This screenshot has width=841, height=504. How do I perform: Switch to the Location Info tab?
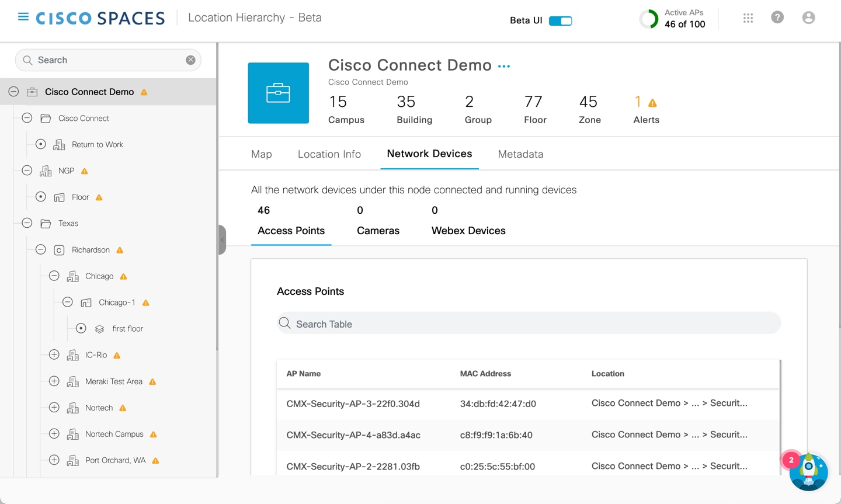click(x=329, y=154)
